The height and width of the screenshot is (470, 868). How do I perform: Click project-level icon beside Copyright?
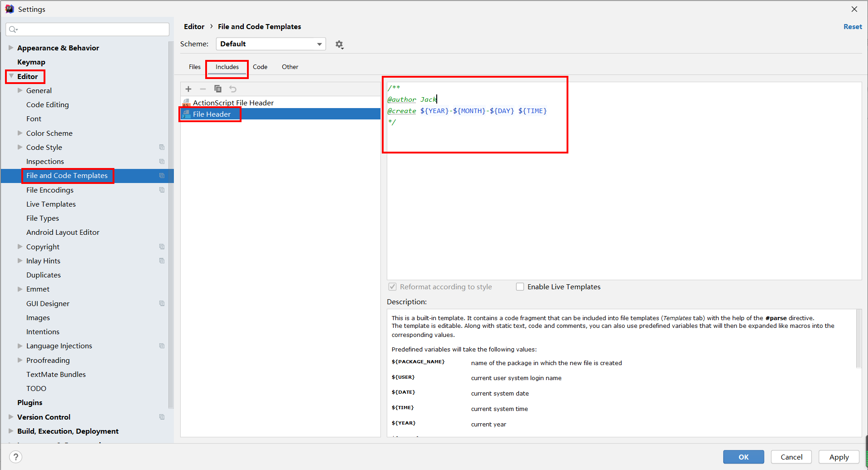[x=162, y=247]
